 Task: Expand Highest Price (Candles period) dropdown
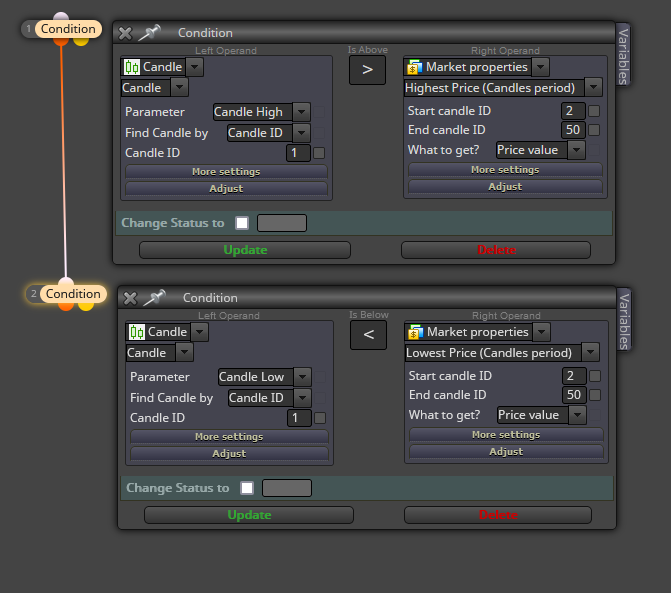[x=593, y=88]
